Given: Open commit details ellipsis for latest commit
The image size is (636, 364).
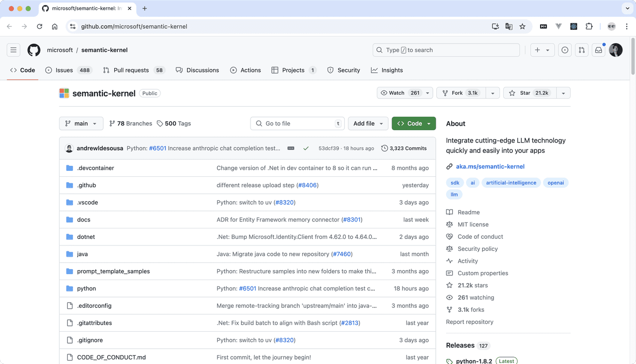Looking at the screenshot, I should pyautogui.click(x=291, y=148).
